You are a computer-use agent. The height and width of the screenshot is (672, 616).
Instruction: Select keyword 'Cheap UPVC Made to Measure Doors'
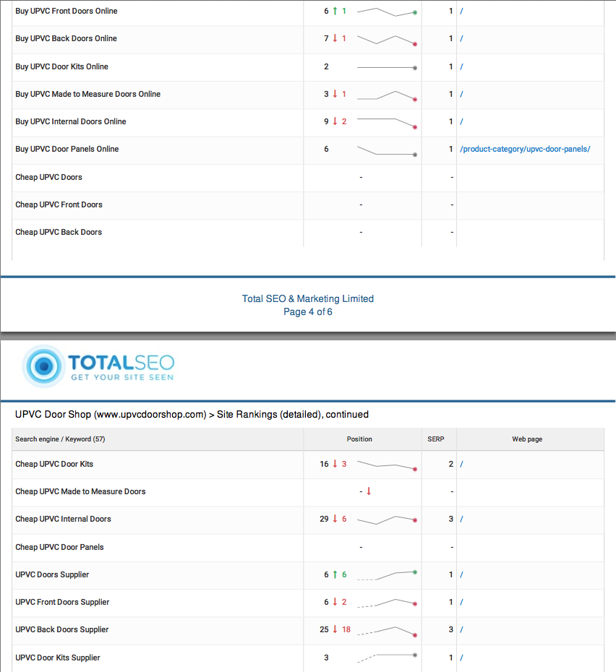(x=81, y=491)
